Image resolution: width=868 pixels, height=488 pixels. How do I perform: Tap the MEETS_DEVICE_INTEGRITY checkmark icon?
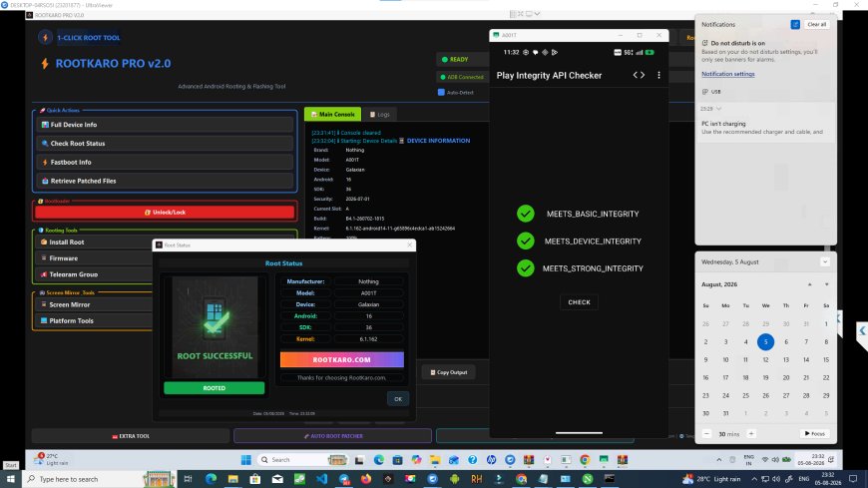pos(526,241)
